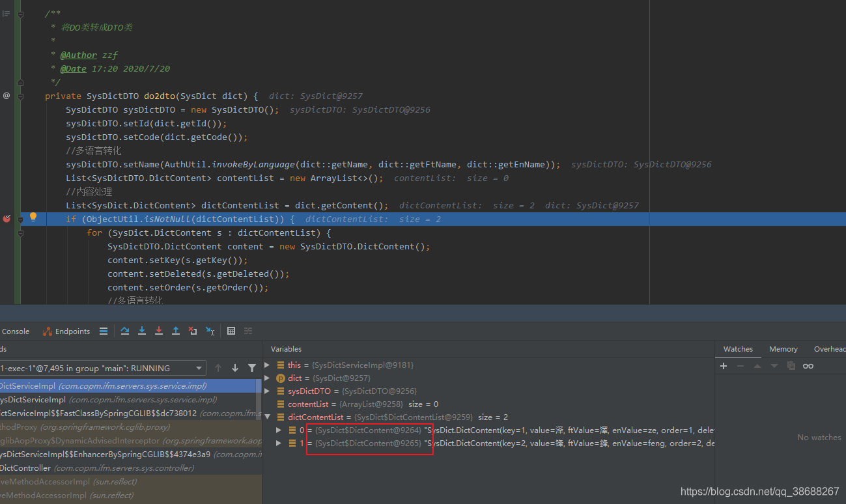This screenshot has width=846, height=504.
Task: Click the yellow intention bulb on highlighted line
Action: pyautogui.click(x=33, y=218)
